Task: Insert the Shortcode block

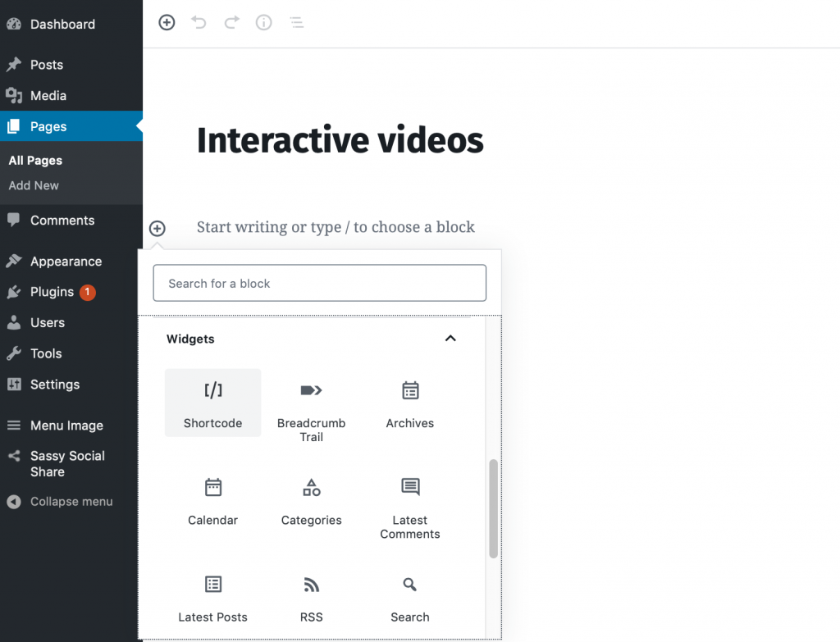Action: (212, 403)
